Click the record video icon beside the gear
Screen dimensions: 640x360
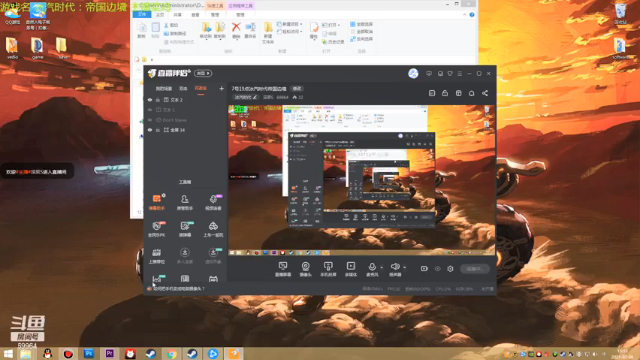tap(424, 269)
